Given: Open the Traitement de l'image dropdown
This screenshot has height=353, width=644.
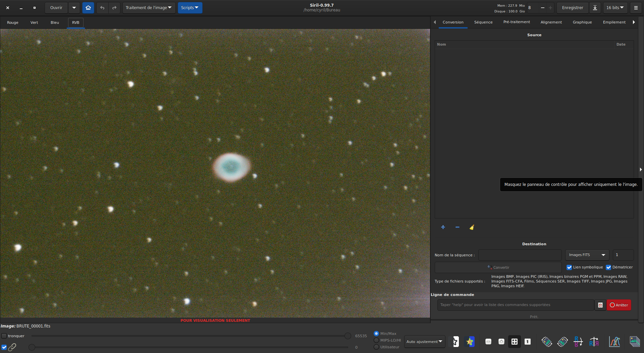Looking at the screenshot, I should pos(149,8).
